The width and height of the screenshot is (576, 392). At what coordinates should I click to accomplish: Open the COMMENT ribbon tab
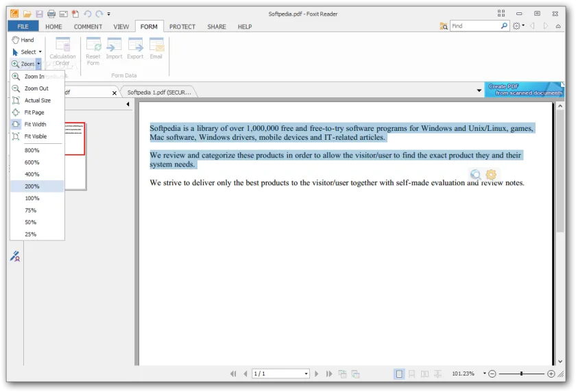click(88, 27)
